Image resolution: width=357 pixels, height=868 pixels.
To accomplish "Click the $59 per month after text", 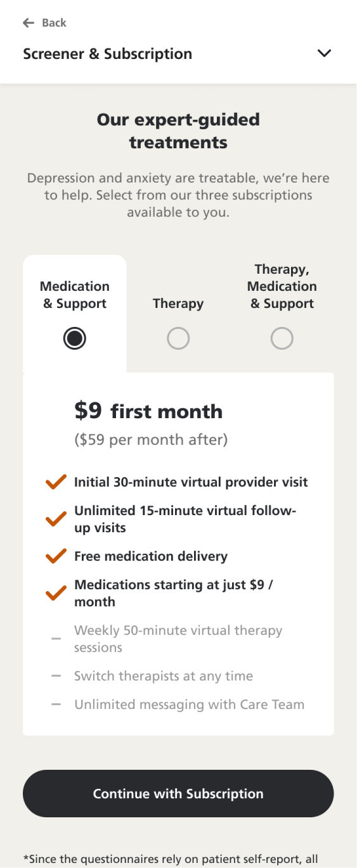I will point(151,440).
